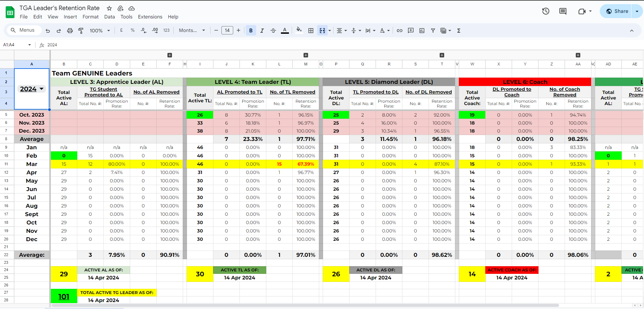Click the Share button
The height and width of the screenshot is (309, 644).
(x=616, y=11)
